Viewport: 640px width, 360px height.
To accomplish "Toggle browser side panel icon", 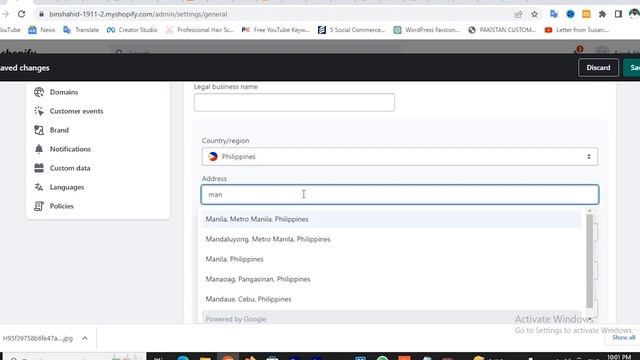I will pyautogui.click(x=618, y=14).
